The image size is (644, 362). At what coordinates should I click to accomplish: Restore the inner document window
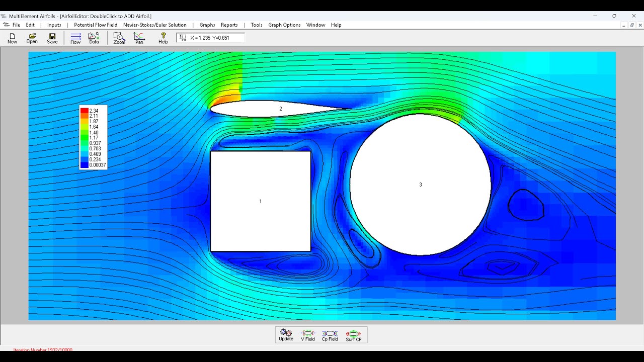632,25
